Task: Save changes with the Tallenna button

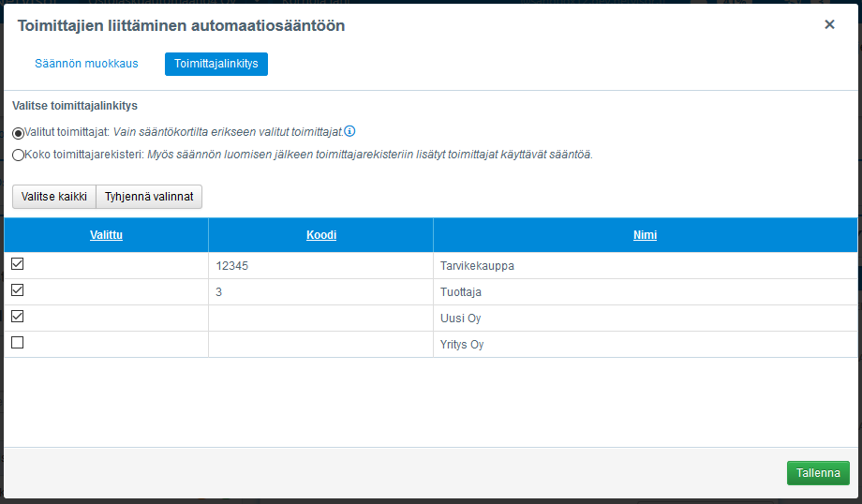Action: click(817, 473)
